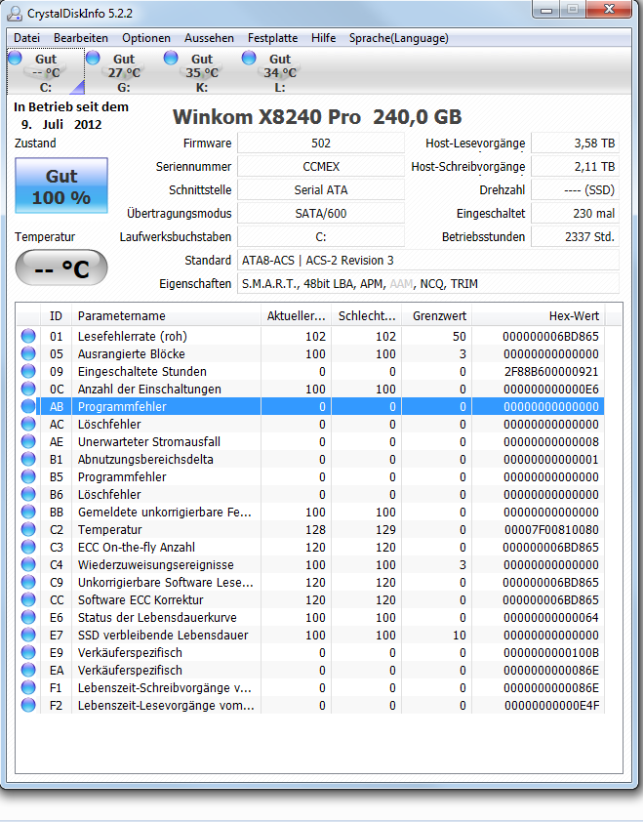
Task: Click status orb of Software ECC Korrektur row
Action: point(28,599)
